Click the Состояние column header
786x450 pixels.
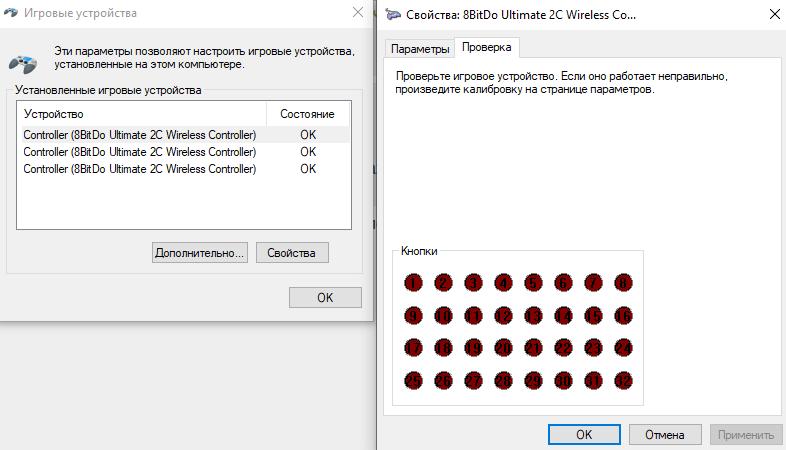click(308, 114)
